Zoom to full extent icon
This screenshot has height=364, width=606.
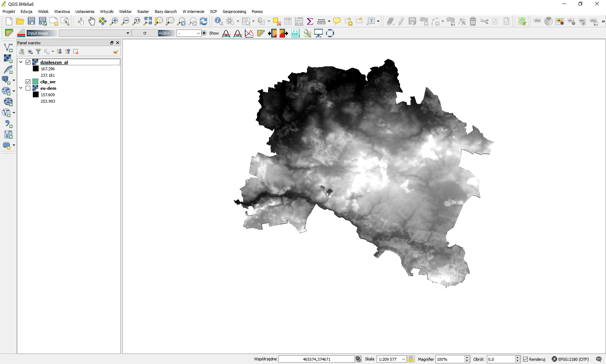pyautogui.click(x=148, y=21)
